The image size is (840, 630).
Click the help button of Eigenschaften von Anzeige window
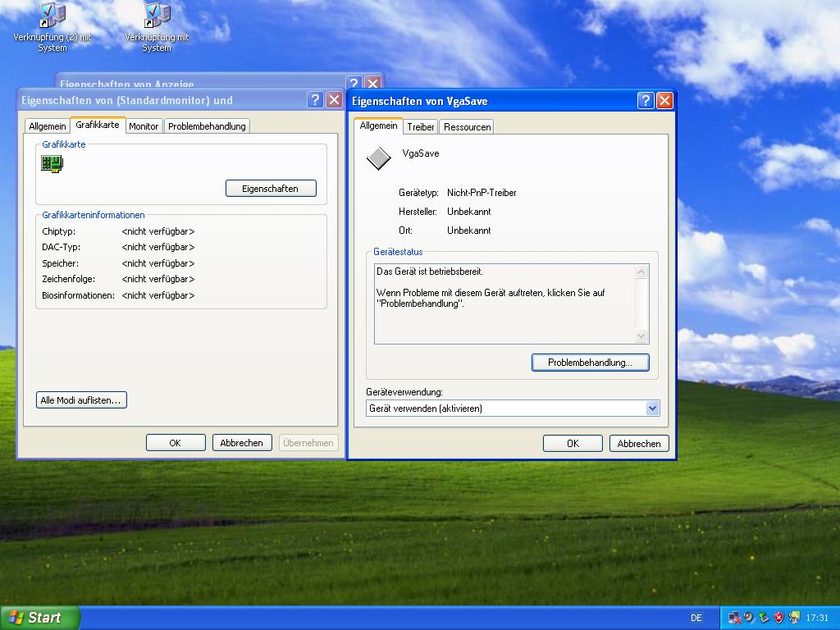(354, 83)
